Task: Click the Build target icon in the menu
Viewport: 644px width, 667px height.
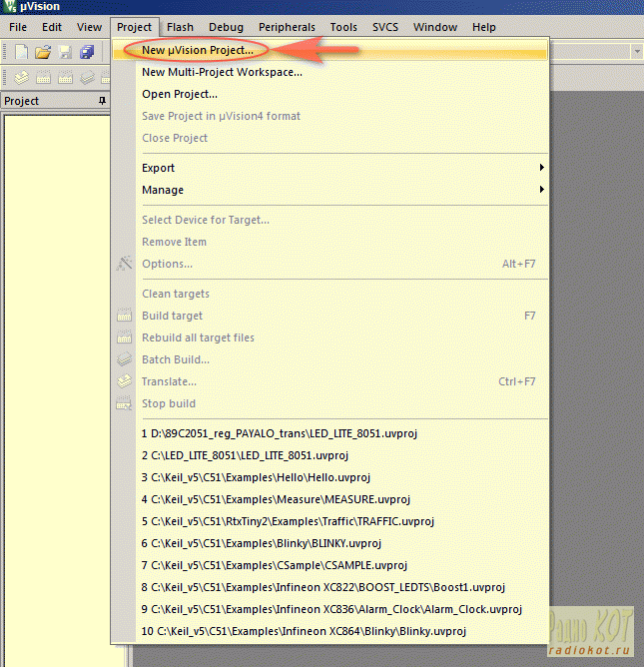Action: [x=124, y=316]
